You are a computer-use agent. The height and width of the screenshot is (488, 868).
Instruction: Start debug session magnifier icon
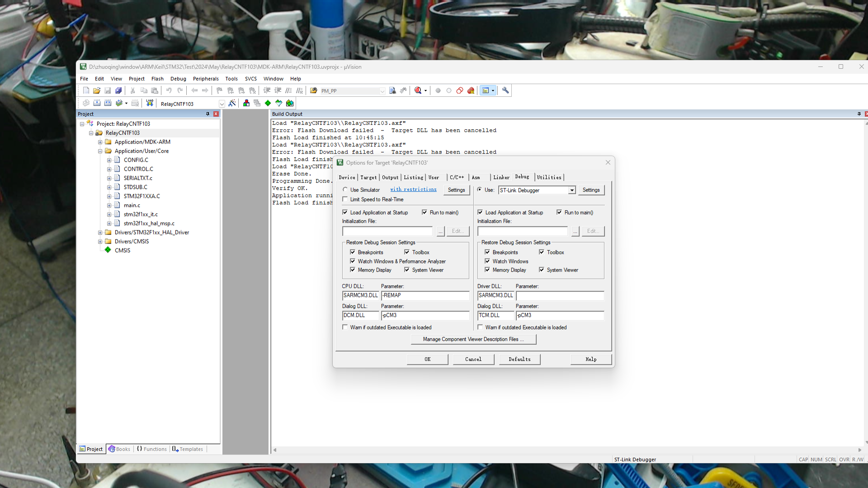pyautogui.click(x=418, y=90)
